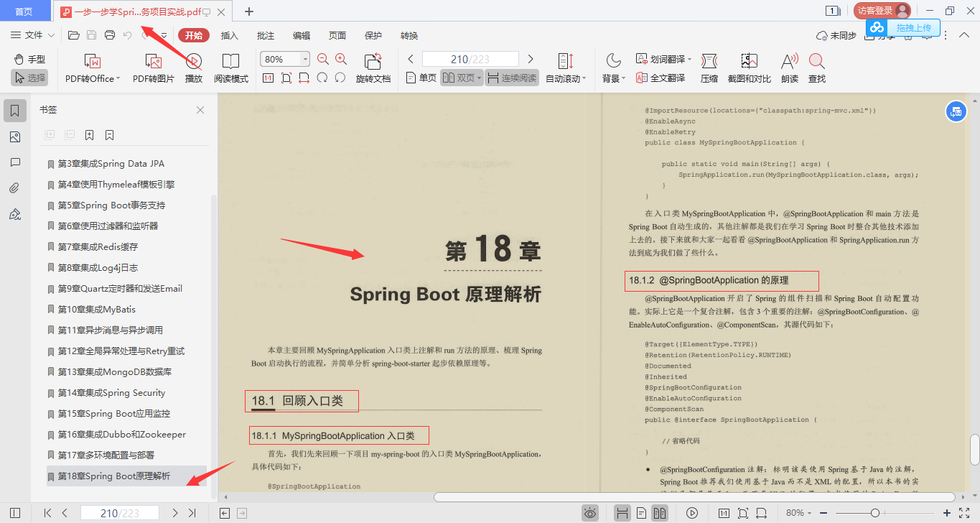Click the status bar zoom slider handle
The image size is (980, 523).
874,513
